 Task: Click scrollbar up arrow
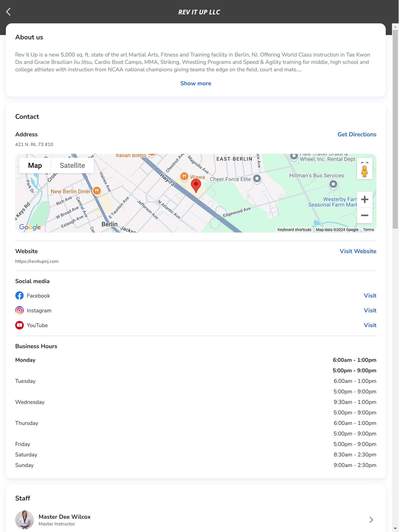tap(395, 27)
